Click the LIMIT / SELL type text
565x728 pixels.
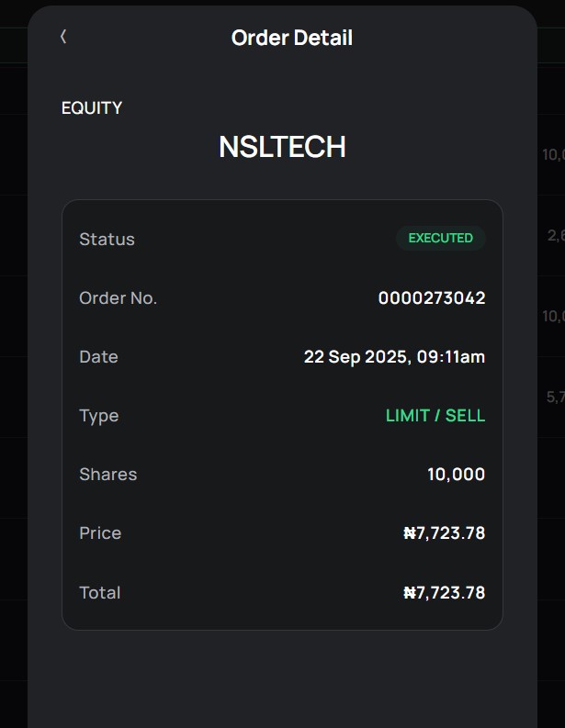[435, 415]
